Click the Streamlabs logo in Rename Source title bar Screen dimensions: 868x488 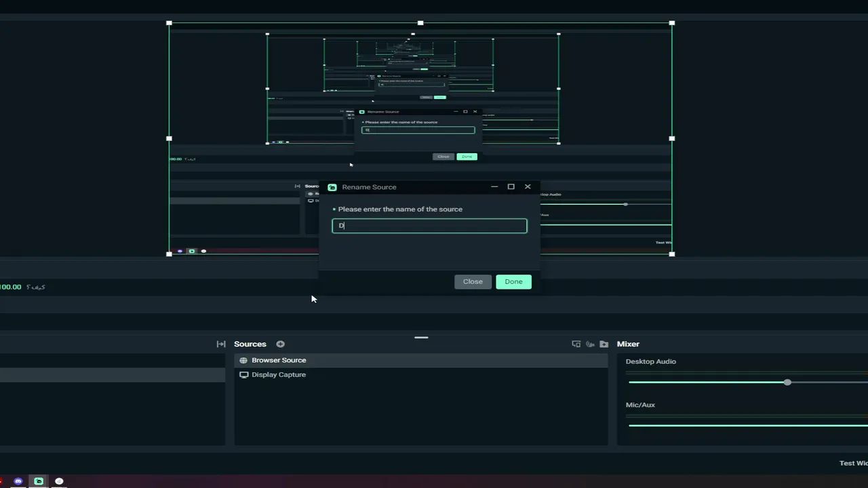[x=332, y=187]
